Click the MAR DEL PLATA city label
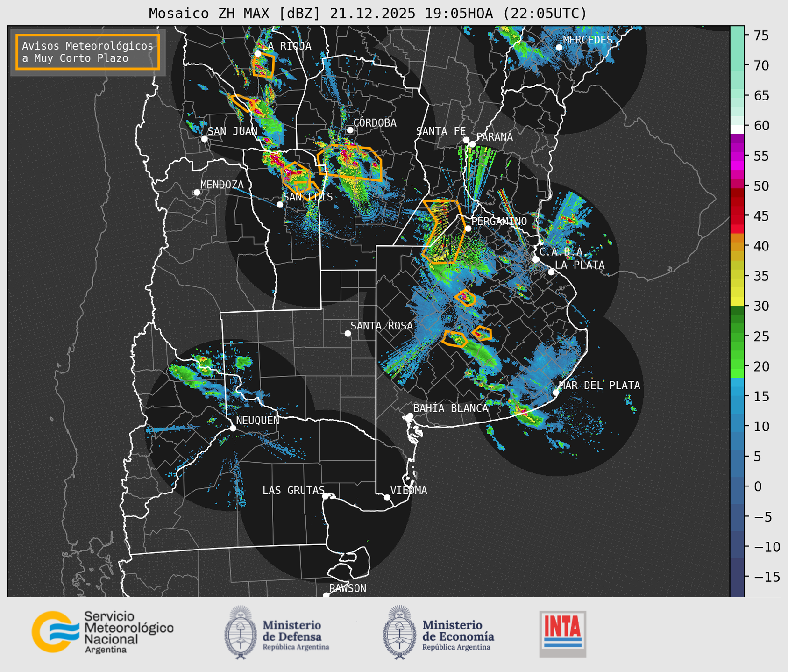Screen dimensions: 788x672 [x=599, y=386]
